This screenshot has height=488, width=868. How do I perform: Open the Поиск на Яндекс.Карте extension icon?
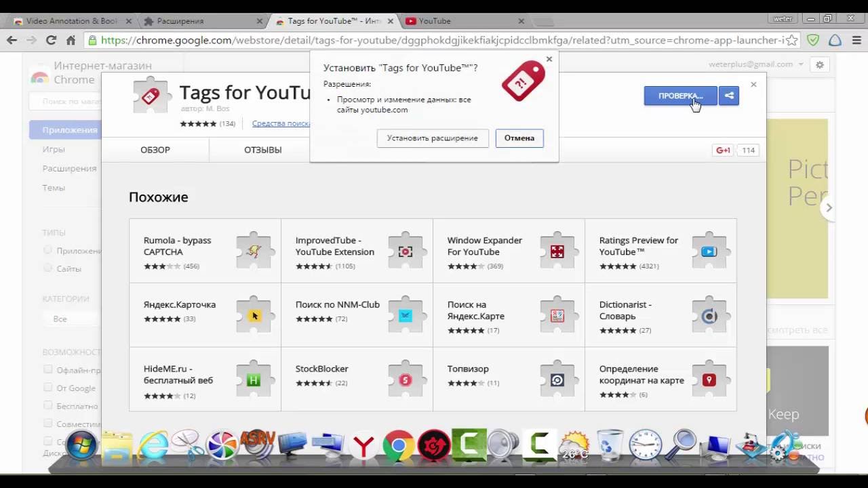coord(557,315)
